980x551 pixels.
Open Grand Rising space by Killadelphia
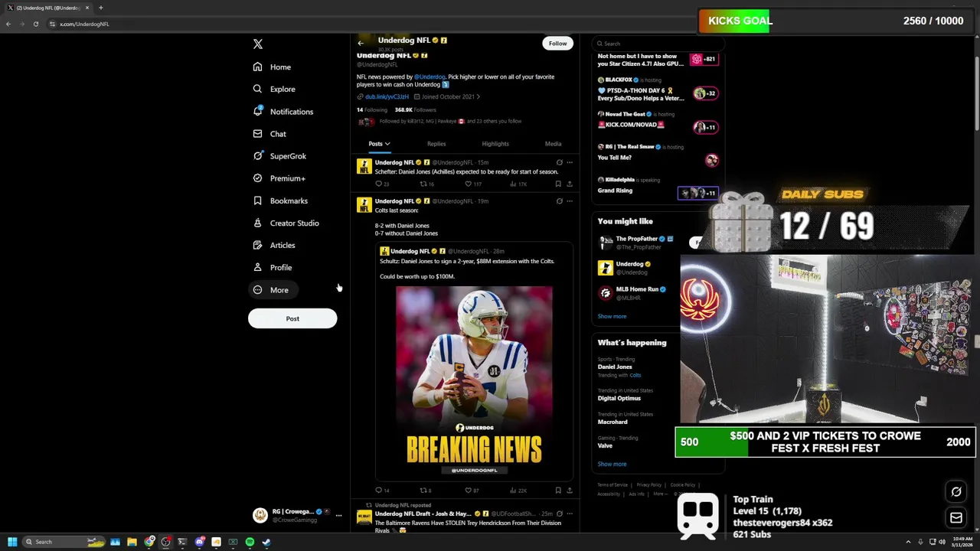(657, 185)
